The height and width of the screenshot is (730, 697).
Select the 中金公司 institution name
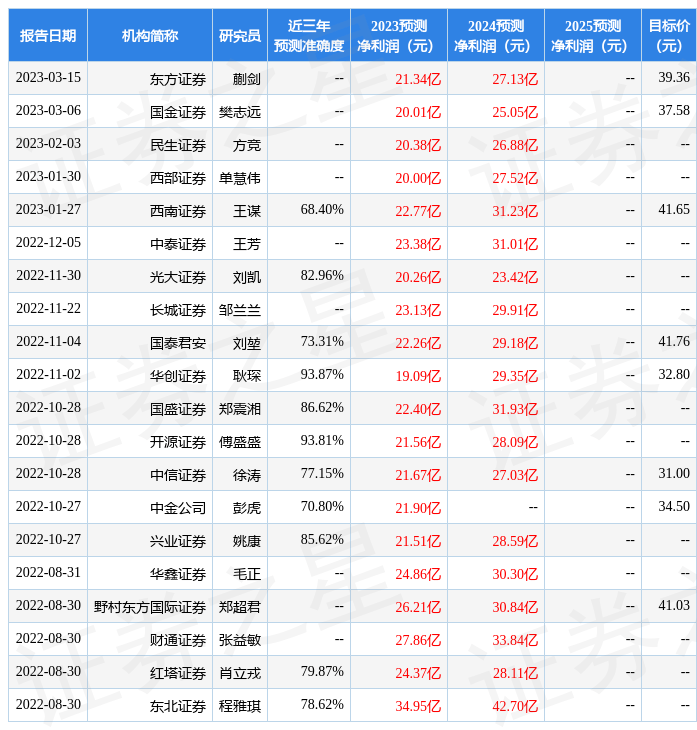[x=178, y=508]
